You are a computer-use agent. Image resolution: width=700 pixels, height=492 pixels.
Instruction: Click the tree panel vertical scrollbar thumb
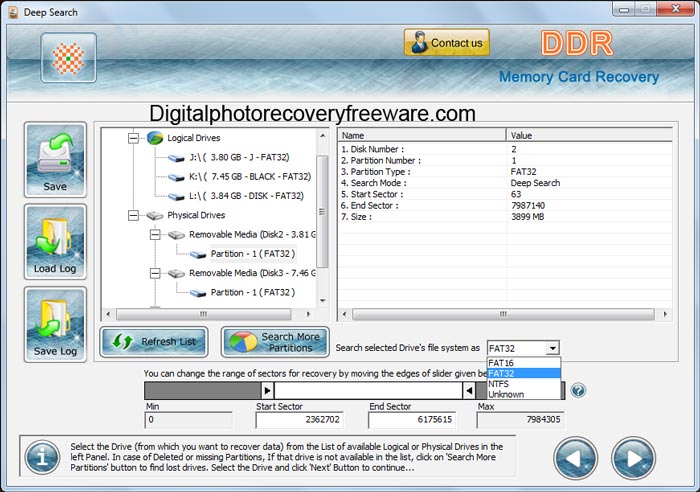point(322,212)
